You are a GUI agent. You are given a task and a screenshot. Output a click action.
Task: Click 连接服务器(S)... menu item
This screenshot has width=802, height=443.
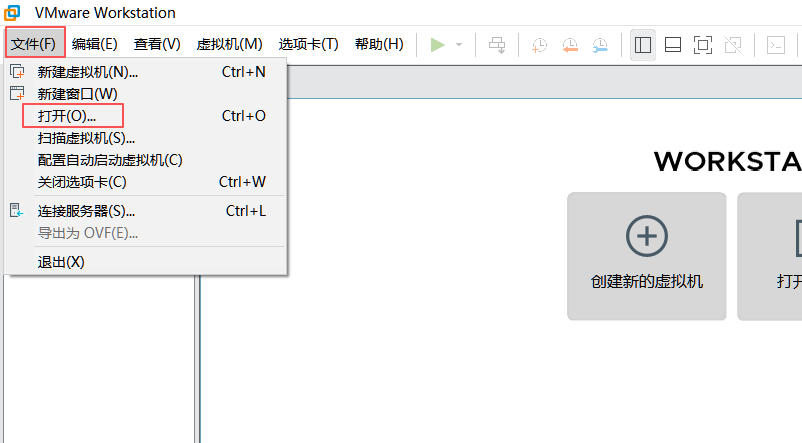[86, 211]
